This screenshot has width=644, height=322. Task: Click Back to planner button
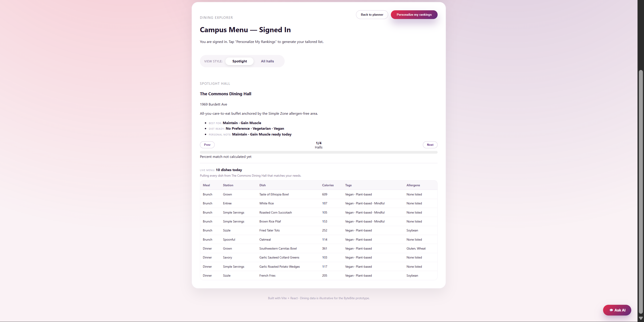pyautogui.click(x=372, y=15)
